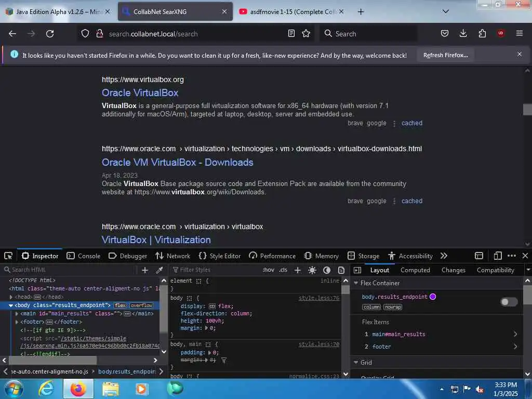This screenshot has width=532, height=399.
Task: Open cached link for Oracle VirtualBox result
Action: coord(412,123)
